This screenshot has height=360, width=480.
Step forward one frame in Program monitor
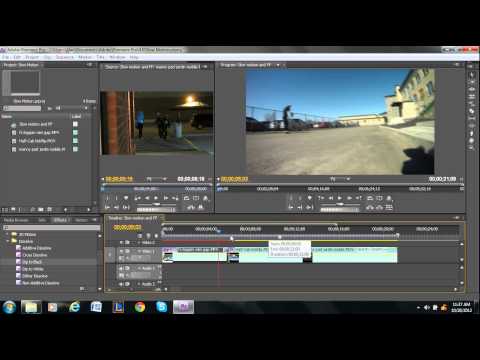click(349, 198)
